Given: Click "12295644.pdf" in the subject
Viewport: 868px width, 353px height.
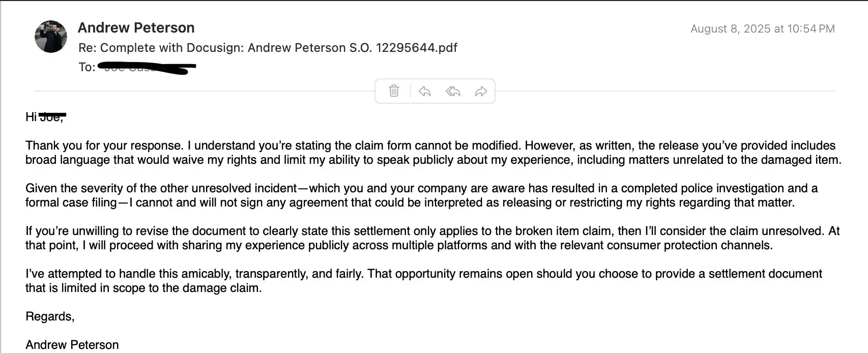Looking at the screenshot, I should (416, 48).
